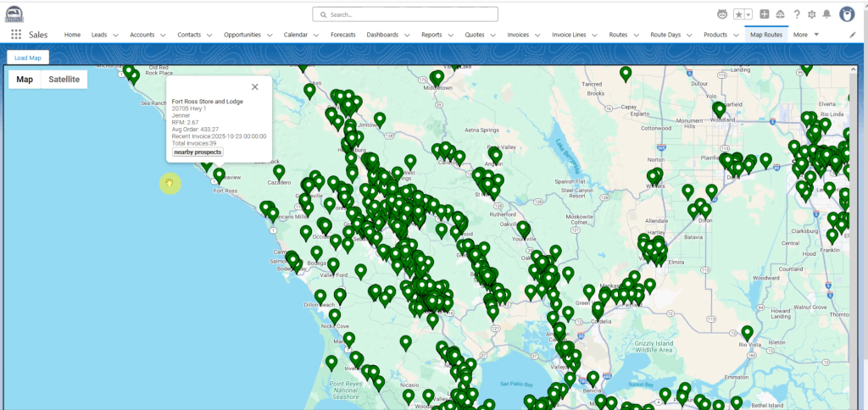Screen dimensions: 868x410
Task: Click the favorites star icon
Action: (x=739, y=14)
